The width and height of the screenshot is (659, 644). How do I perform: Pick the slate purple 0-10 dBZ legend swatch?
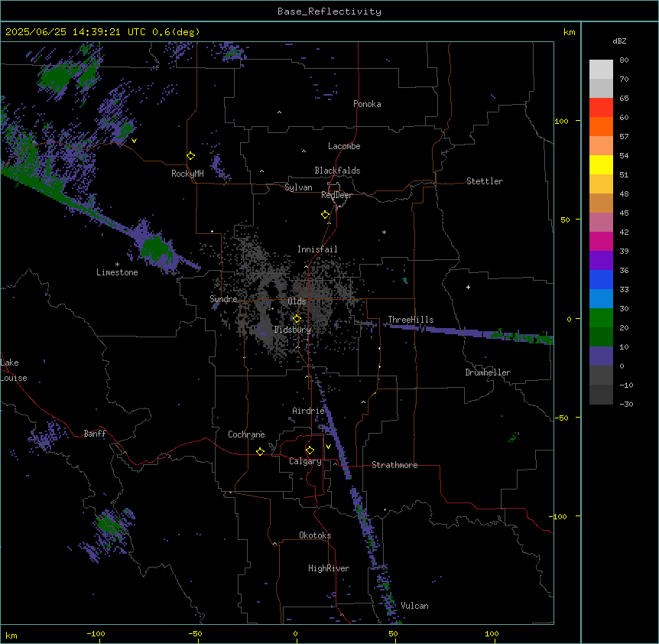pyautogui.click(x=601, y=356)
